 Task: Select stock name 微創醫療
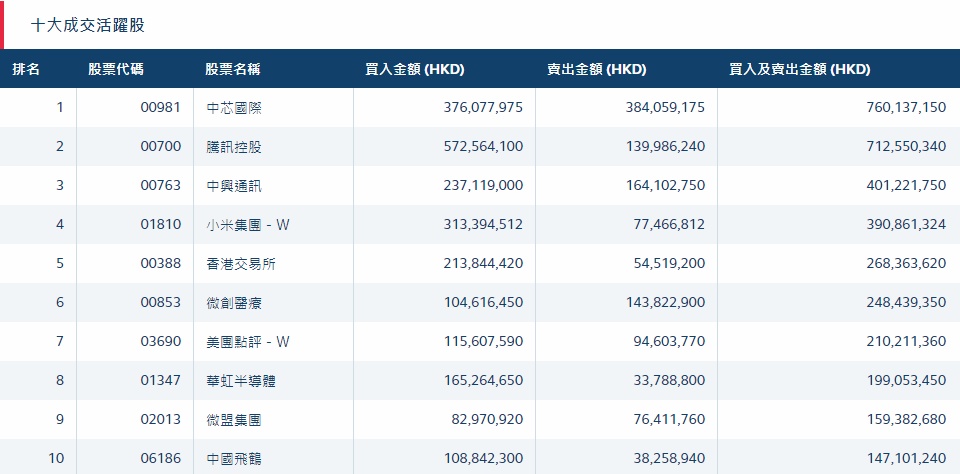pyautogui.click(x=234, y=303)
